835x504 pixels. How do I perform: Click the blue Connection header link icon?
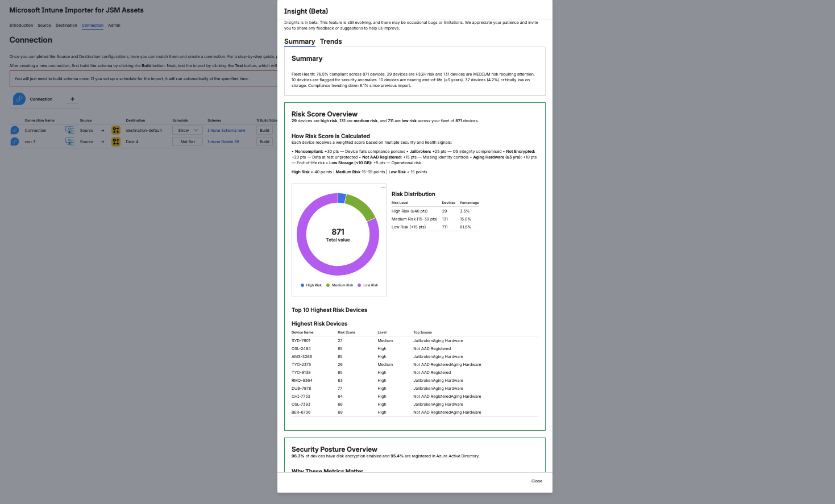(x=19, y=99)
